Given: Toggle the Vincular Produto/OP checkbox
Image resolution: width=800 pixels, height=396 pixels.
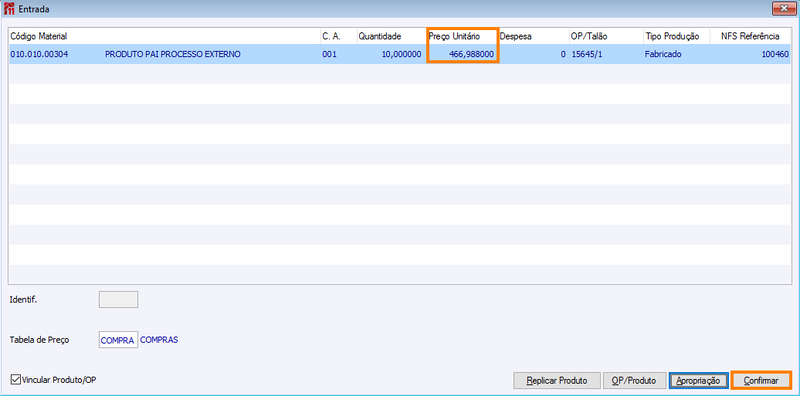Looking at the screenshot, I should tap(15, 380).
